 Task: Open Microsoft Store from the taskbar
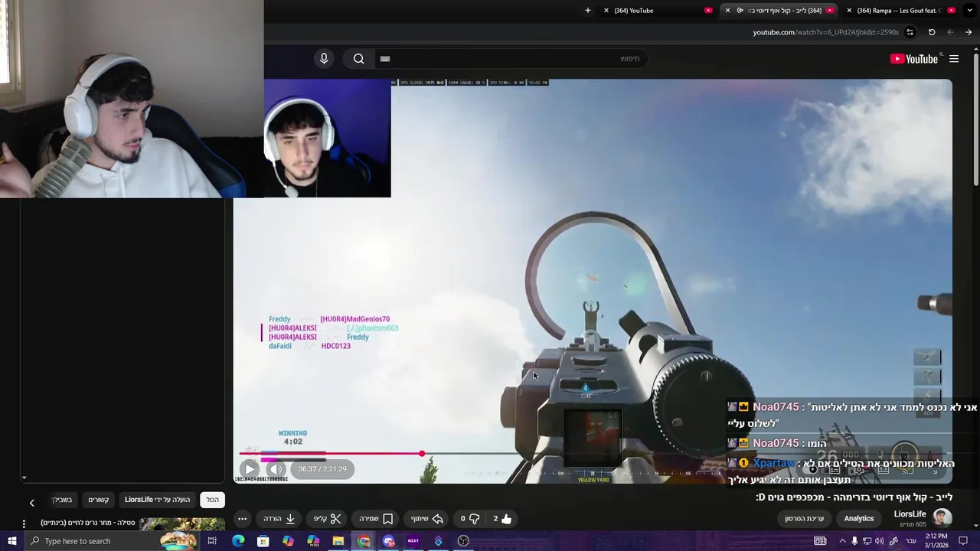[263, 541]
